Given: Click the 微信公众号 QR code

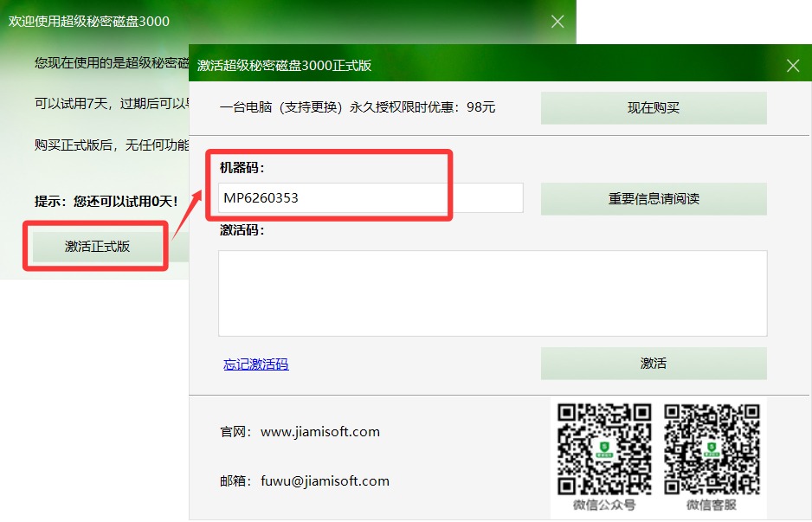Looking at the screenshot, I should (604, 449).
